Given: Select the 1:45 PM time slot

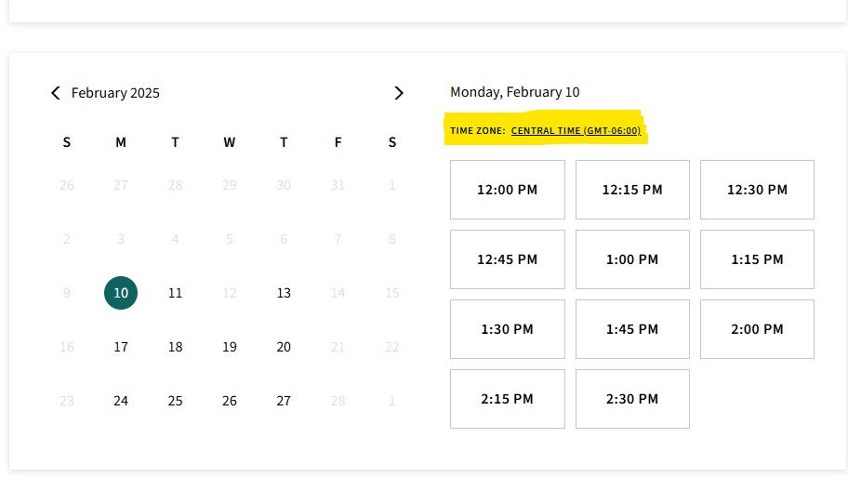Looking at the screenshot, I should pyautogui.click(x=632, y=329).
